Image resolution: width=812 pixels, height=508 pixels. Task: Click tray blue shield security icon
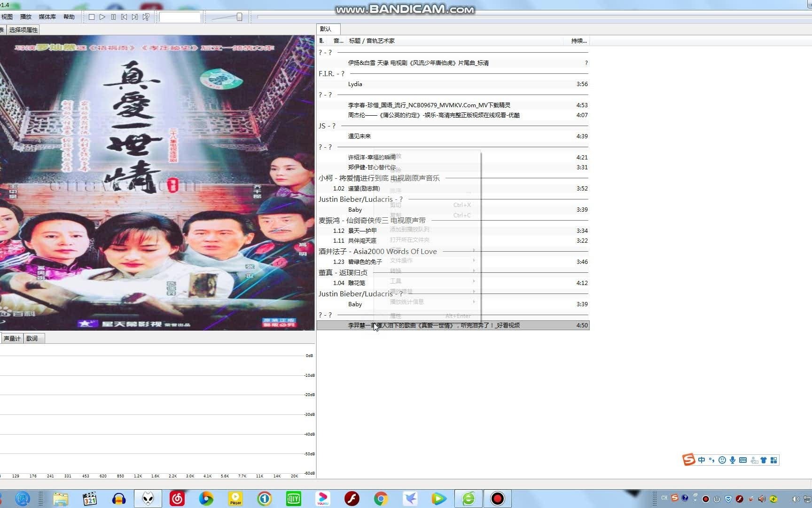728,499
